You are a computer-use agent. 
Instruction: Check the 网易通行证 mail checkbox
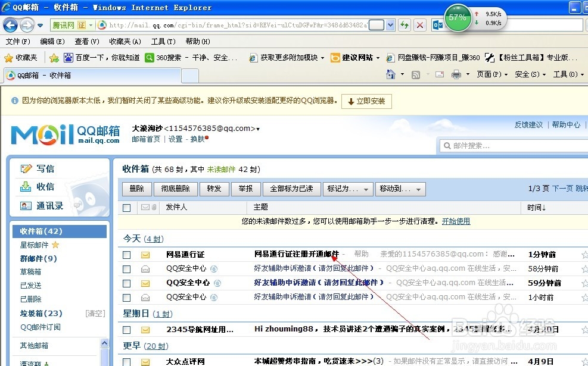coord(127,255)
